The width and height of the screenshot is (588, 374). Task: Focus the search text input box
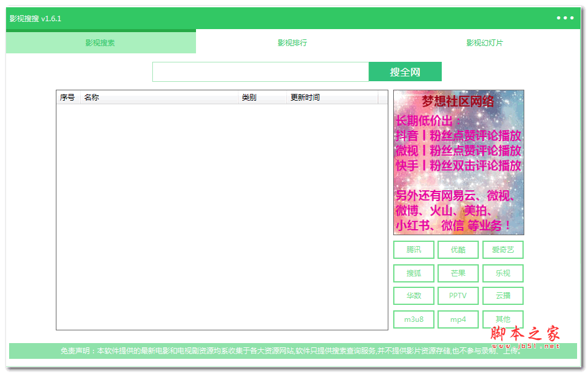pos(260,72)
